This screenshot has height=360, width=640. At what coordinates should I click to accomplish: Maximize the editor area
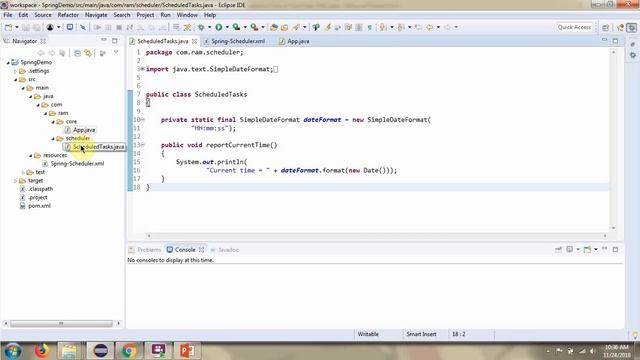[x=616, y=41]
